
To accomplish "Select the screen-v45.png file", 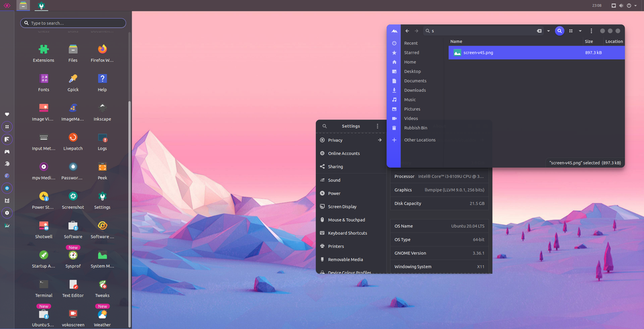I will tap(537, 52).
